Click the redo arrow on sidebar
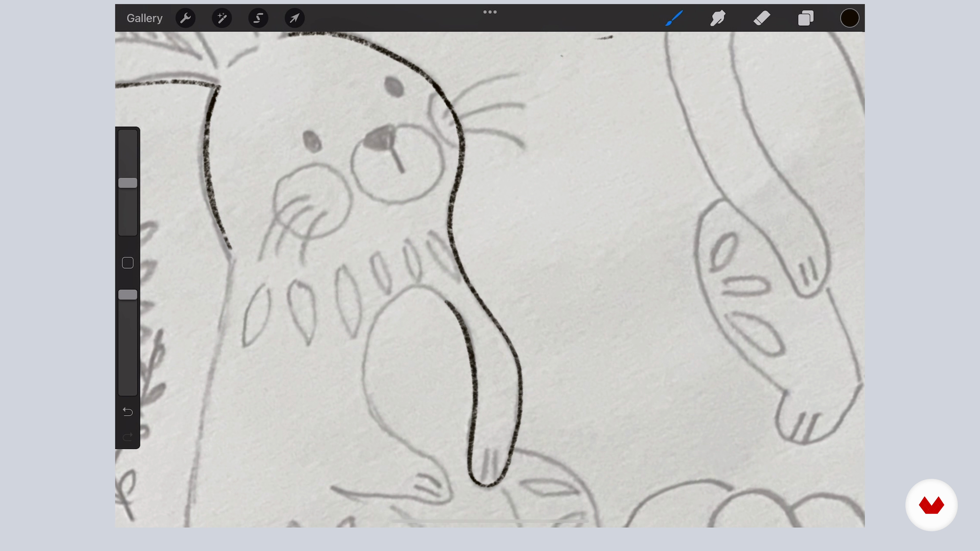The image size is (980, 551). pyautogui.click(x=127, y=436)
